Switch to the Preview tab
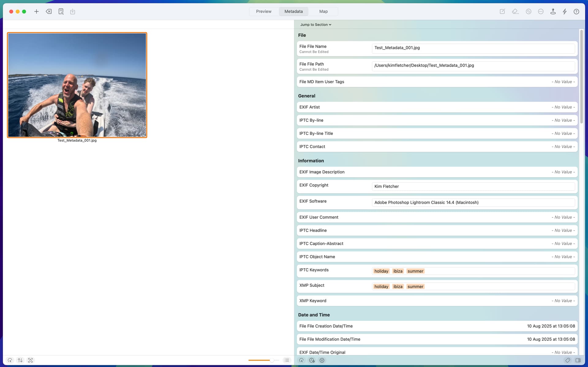Image resolution: width=588 pixels, height=367 pixels. pos(264,11)
